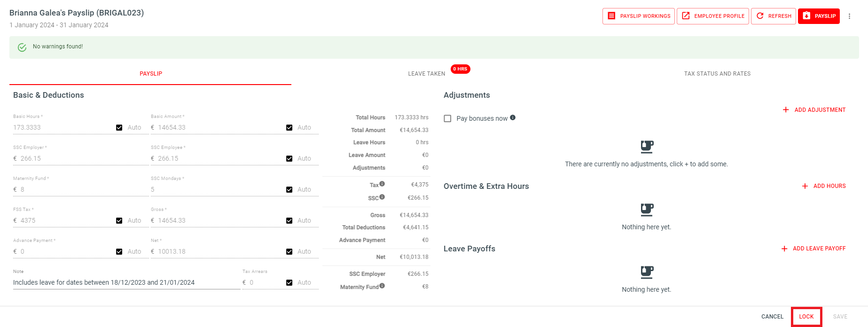Click info icon beside Maternity Fund summary
The width and height of the screenshot is (868, 327).
[382, 286]
